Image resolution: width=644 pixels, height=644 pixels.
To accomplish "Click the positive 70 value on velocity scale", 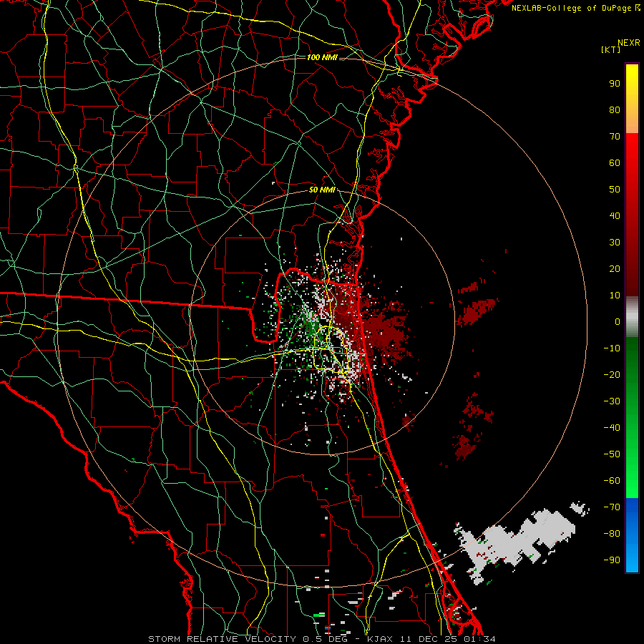I will pyautogui.click(x=615, y=137).
